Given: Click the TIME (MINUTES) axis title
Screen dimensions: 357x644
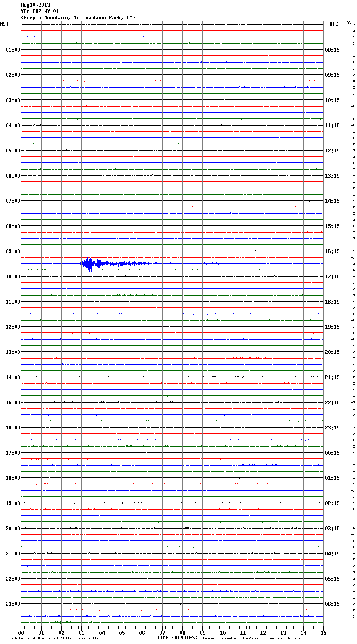Looking at the screenshot, I should pos(177,638).
